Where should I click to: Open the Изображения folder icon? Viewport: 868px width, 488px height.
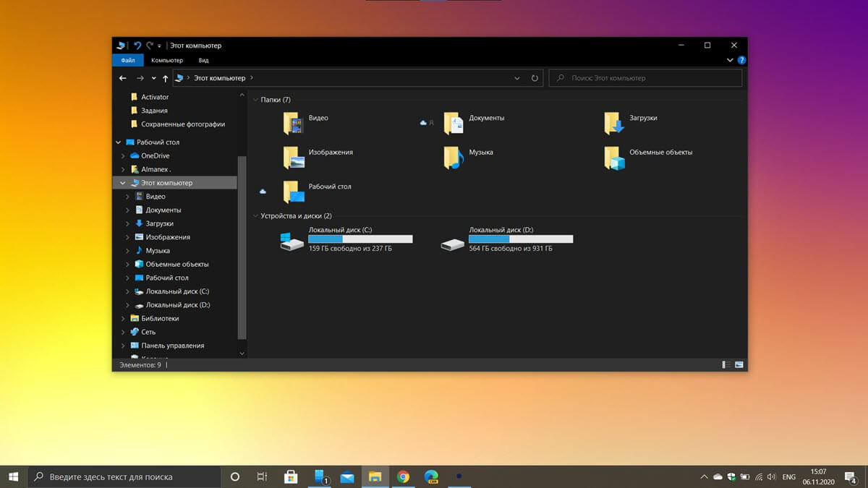point(293,158)
